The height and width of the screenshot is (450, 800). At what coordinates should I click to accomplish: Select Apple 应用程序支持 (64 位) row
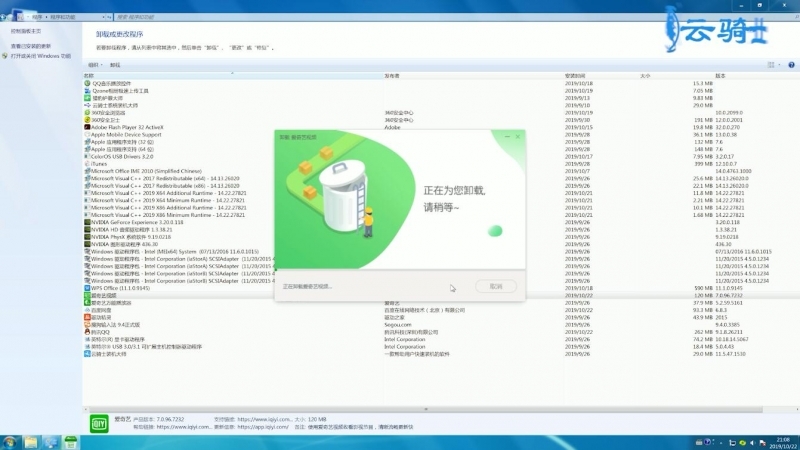click(x=441, y=149)
